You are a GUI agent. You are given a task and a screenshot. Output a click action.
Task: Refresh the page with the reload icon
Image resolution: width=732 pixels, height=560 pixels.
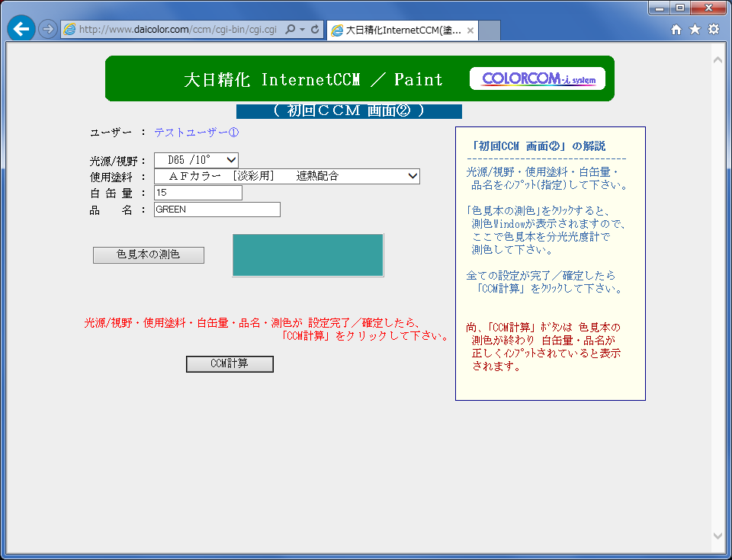click(315, 30)
